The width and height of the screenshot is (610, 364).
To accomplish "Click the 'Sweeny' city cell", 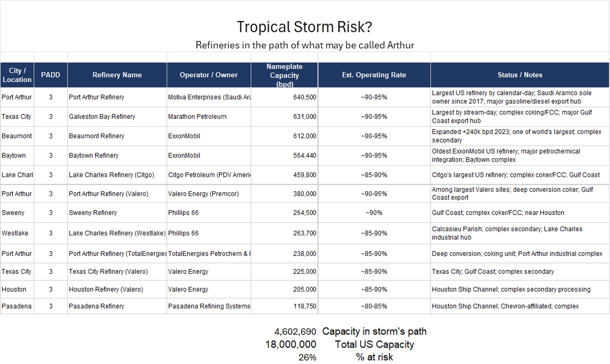I will click(x=17, y=213).
